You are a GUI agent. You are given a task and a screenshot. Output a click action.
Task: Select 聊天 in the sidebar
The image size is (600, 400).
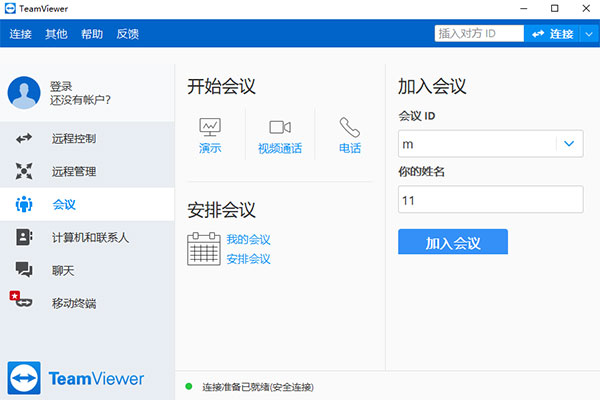click(x=87, y=270)
